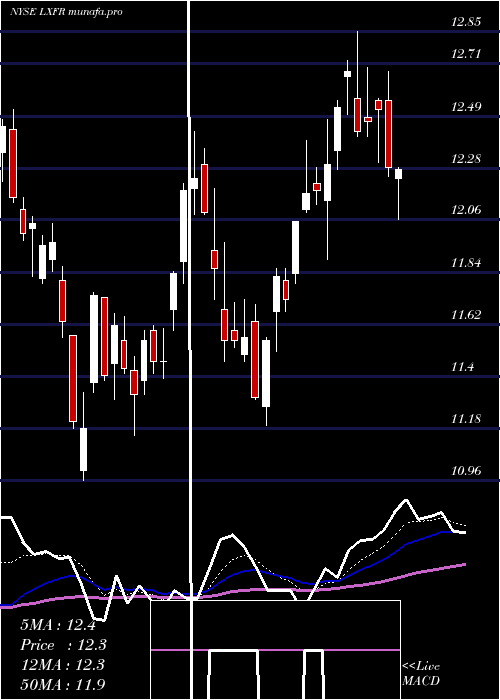Click the '12MA : 12.3' indicator text
Image resolution: width=500 pixels, height=700 pixels.
click(x=62, y=665)
